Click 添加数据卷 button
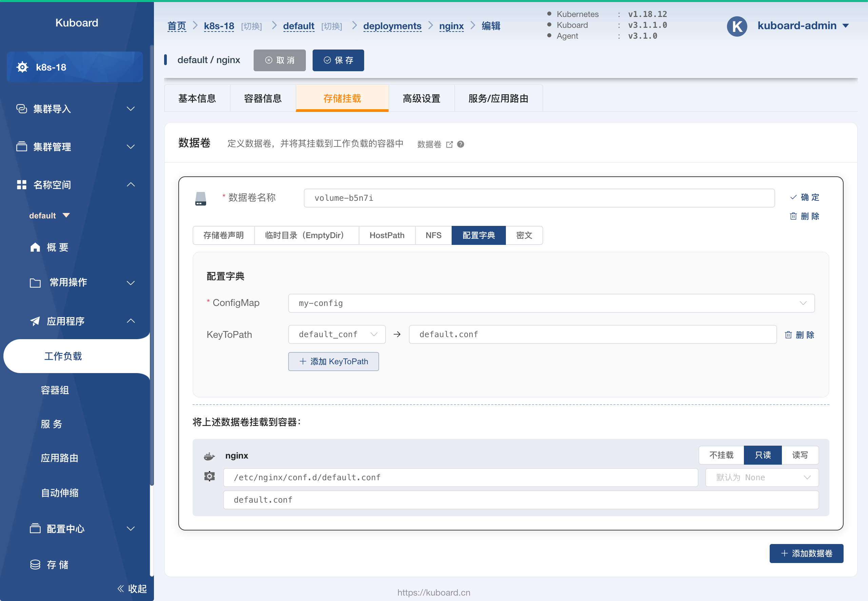Image resolution: width=868 pixels, height=601 pixels. [806, 553]
